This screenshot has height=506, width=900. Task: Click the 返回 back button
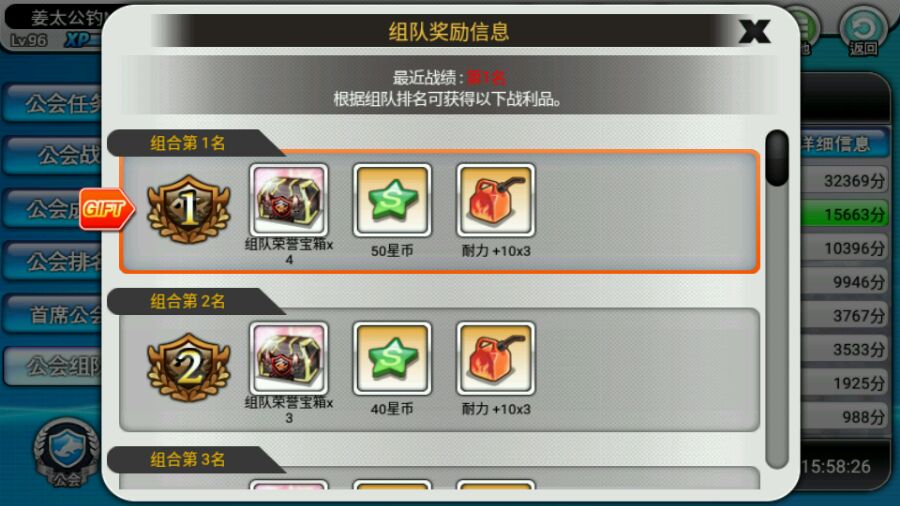863,32
